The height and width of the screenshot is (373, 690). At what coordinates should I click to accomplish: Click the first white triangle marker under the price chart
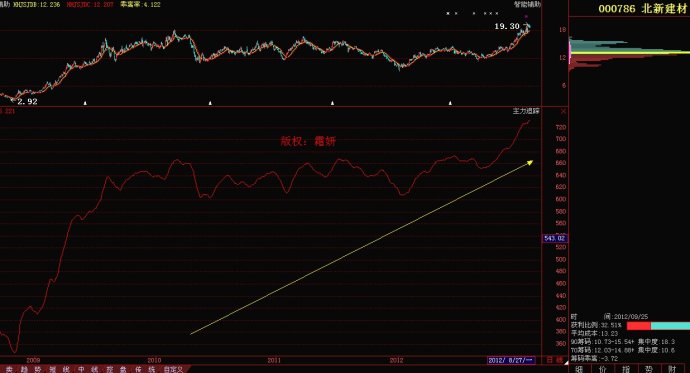(85, 103)
